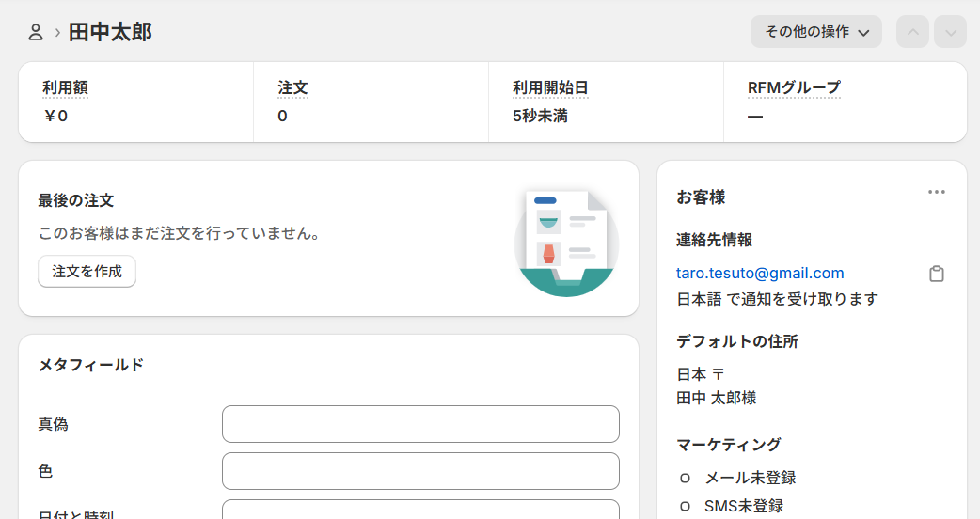Click the 田中 太郎様 address line

tap(717, 398)
